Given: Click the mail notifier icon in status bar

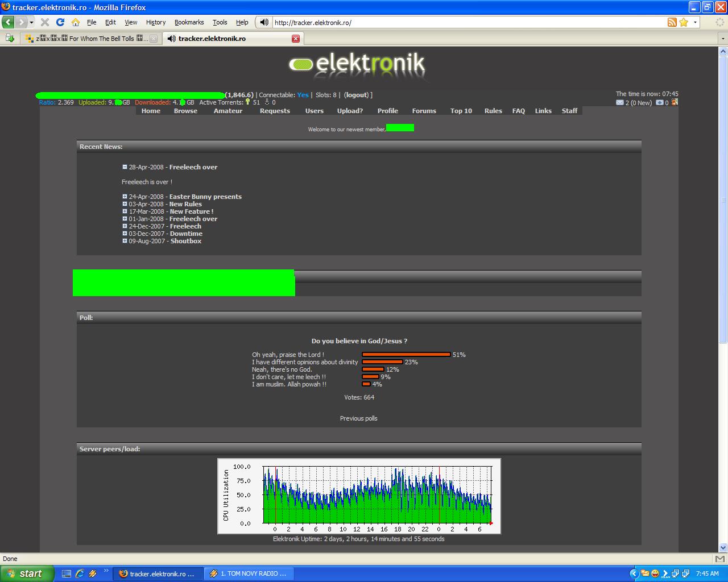Looking at the screenshot, I should 719,559.
